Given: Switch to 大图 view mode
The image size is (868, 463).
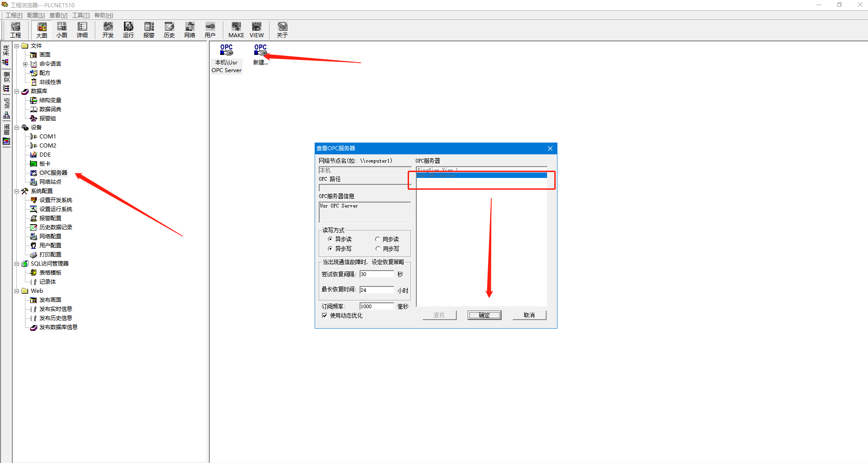Looking at the screenshot, I should click(42, 30).
